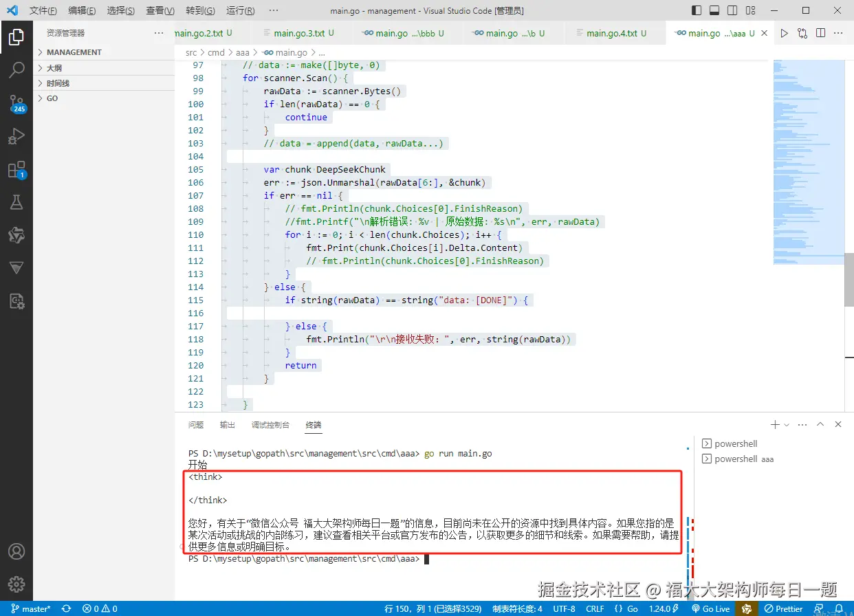The width and height of the screenshot is (854, 616).
Task: Switch to the 调试控制台 debug console tab
Action: coord(270,425)
